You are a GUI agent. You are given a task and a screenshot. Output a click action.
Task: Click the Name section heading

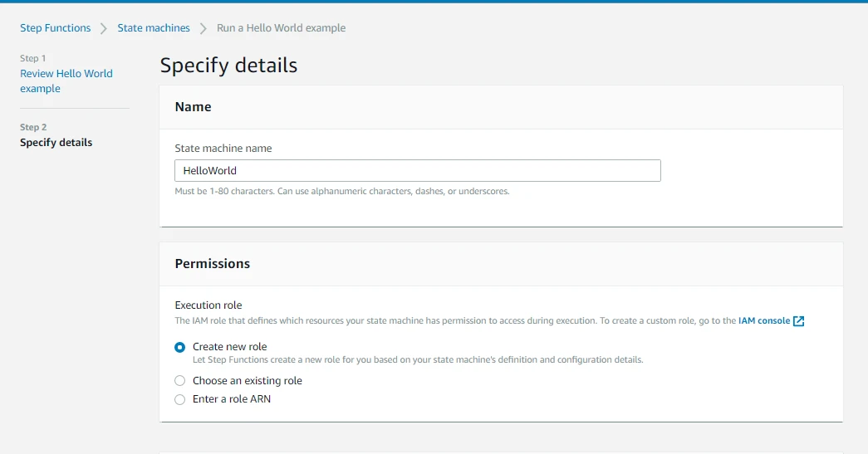(x=193, y=107)
